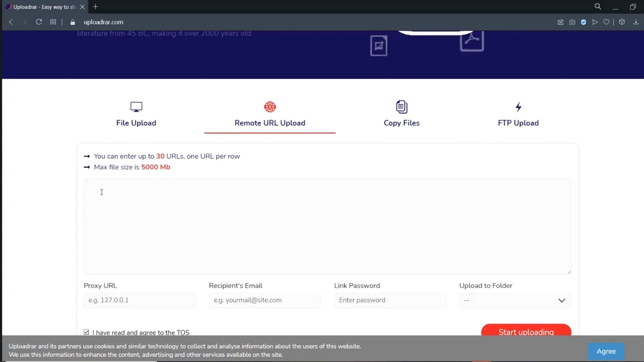
Task: Click the blue privacy shield icon
Action: pyautogui.click(x=584, y=22)
